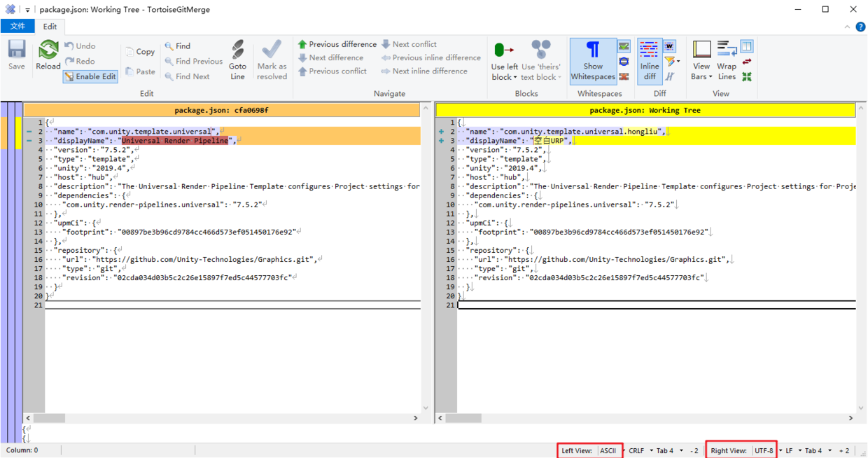Click the Copy ribbon item
The height and width of the screenshot is (458, 868).
tap(140, 52)
